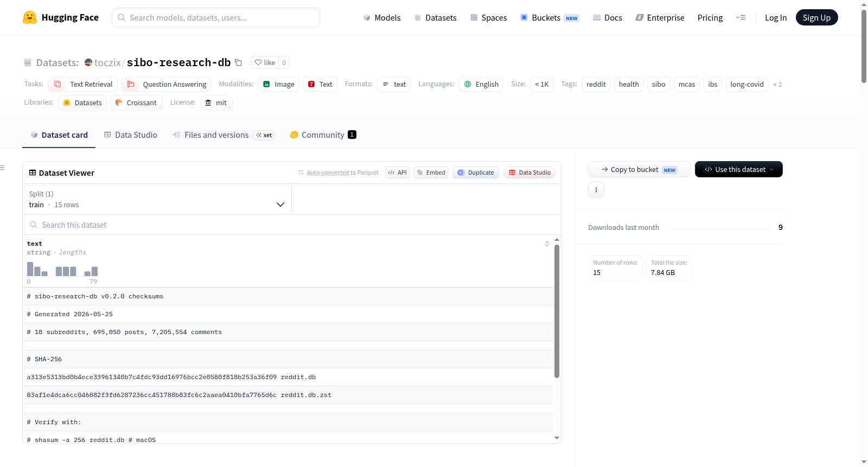This screenshot has width=868, height=467.
Task: Click the text column sort arrows
Action: [x=547, y=244]
